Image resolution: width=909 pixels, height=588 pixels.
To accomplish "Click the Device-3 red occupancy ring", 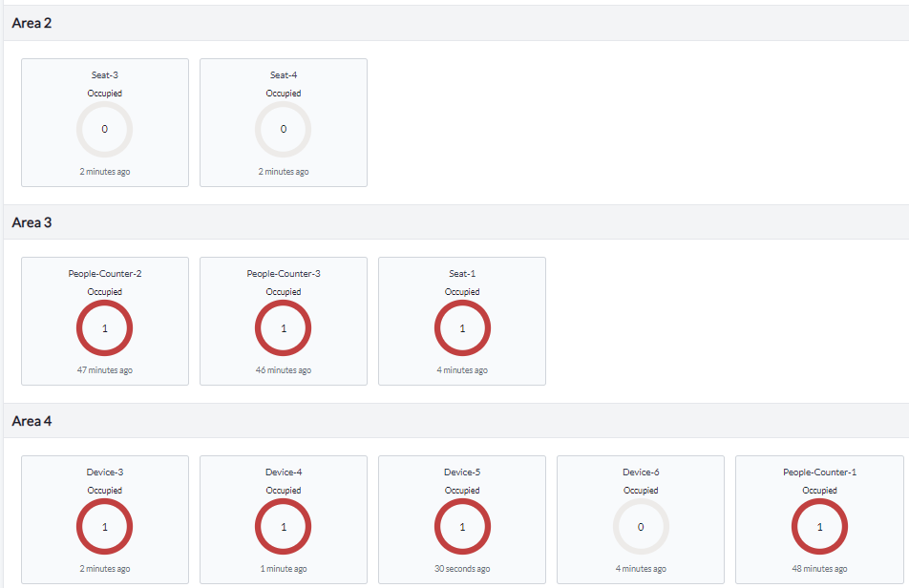I will [104, 527].
